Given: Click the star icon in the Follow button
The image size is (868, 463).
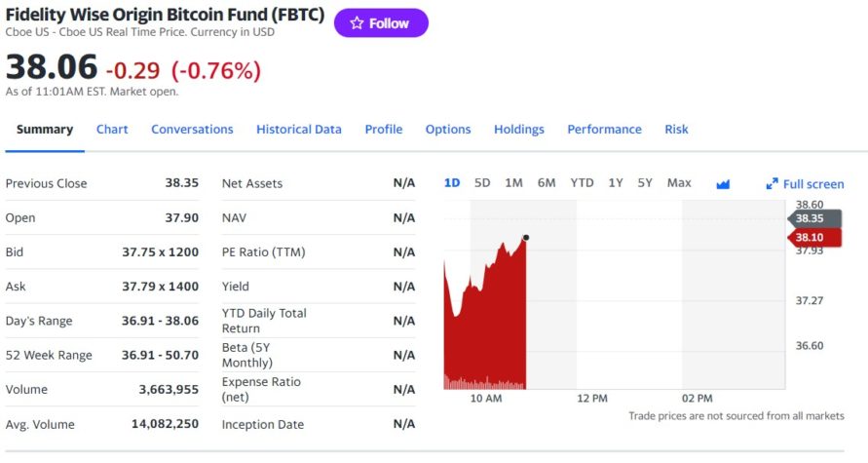Looking at the screenshot, I should click(358, 22).
